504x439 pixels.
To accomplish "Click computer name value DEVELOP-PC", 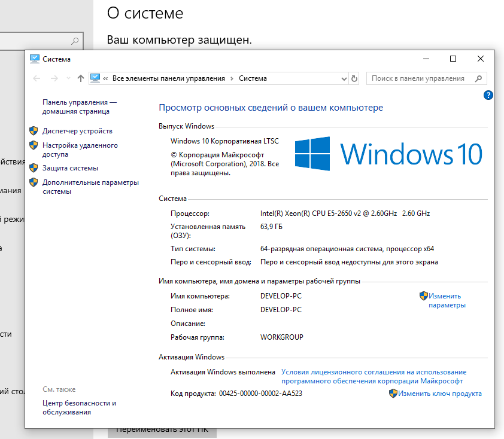I will [x=281, y=296].
